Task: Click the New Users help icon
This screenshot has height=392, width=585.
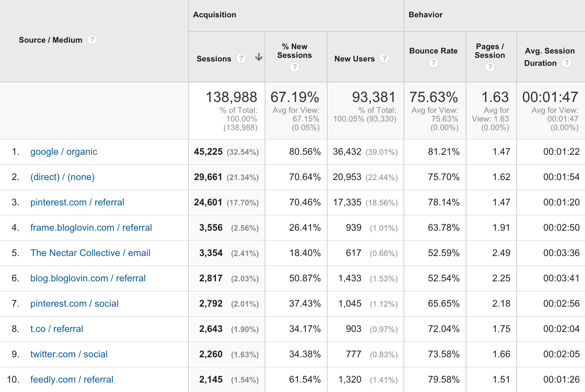Action: pos(384,58)
